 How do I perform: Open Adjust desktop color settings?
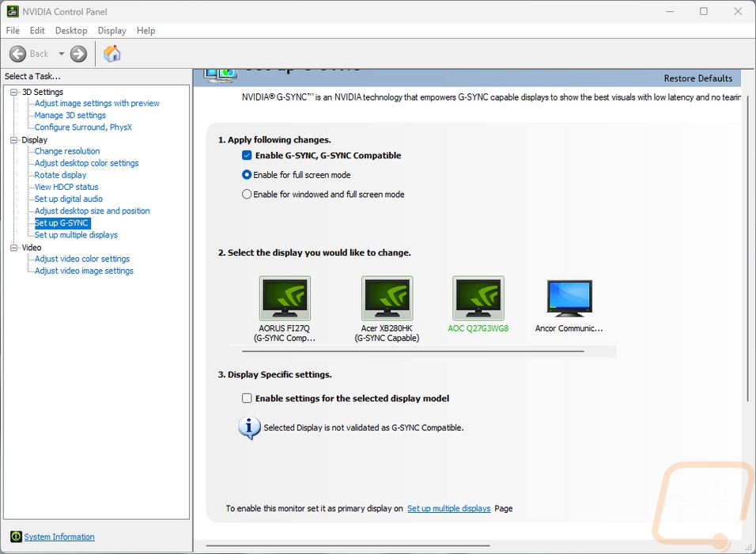86,163
